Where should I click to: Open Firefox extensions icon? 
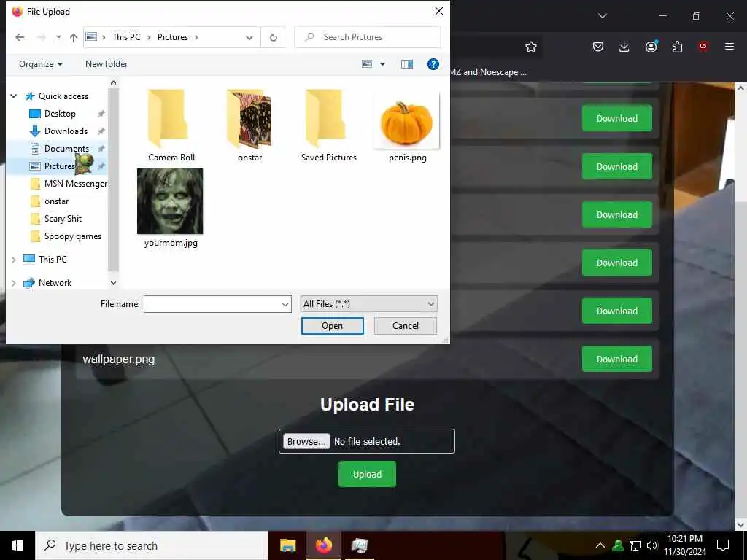(677, 47)
